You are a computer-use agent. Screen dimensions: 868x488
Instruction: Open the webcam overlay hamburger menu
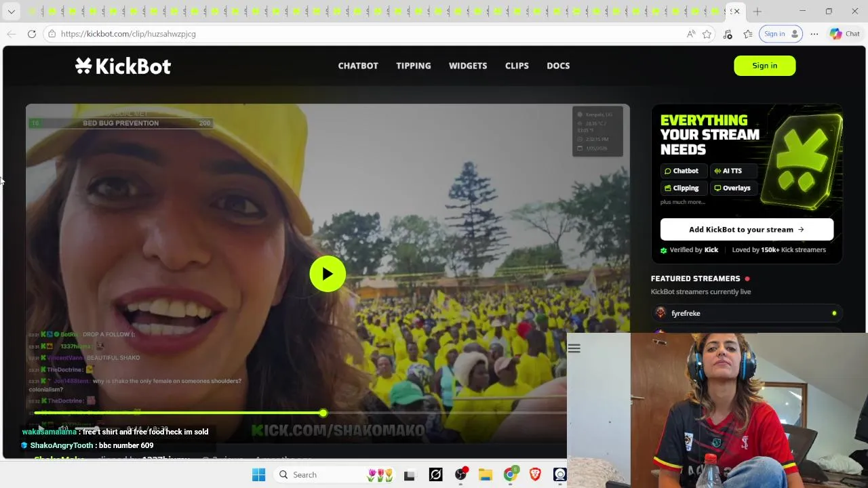574,348
